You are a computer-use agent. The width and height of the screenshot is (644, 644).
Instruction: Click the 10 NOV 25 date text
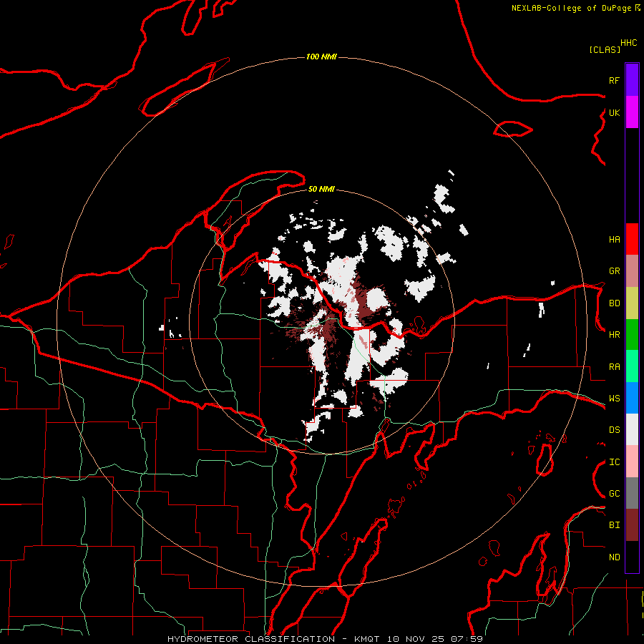(x=416, y=639)
